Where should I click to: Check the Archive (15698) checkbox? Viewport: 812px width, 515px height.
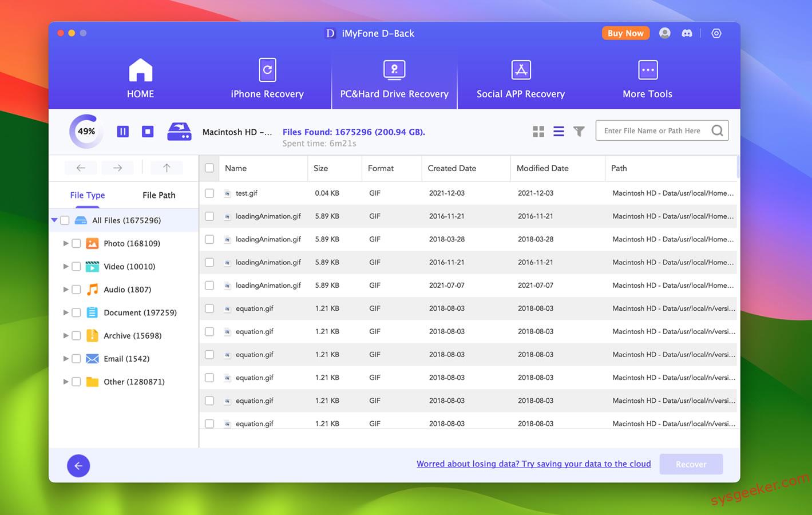[x=76, y=335]
